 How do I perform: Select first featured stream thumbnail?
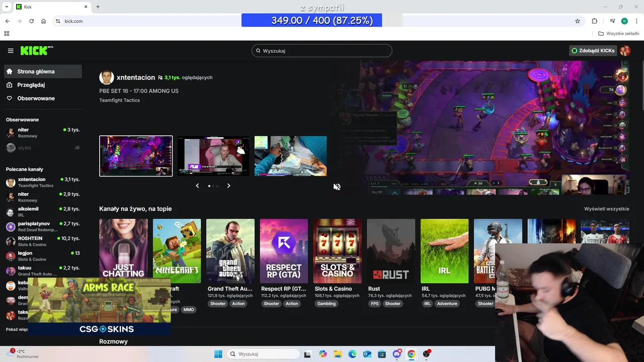[136, 156]
